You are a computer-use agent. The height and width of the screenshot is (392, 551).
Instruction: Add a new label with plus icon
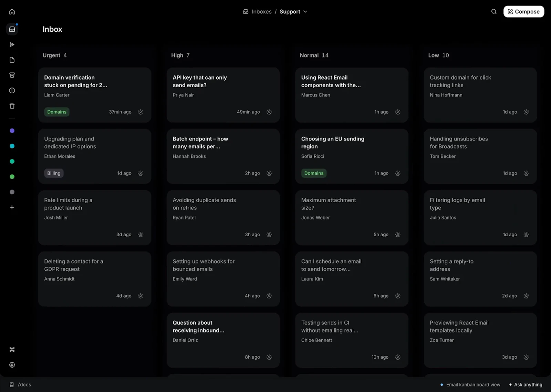point(12,207)
